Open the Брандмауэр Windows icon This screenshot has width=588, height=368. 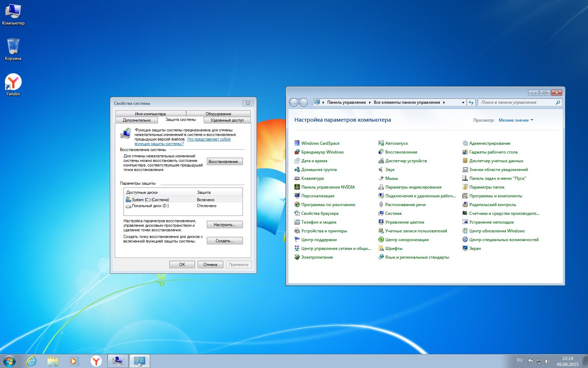297,152
